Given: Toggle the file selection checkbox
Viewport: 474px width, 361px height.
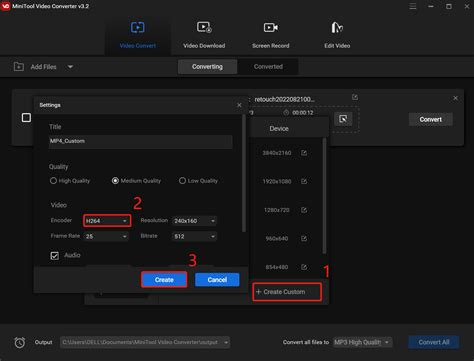Looking at the screenshot, I should click(x=26, y=117).
